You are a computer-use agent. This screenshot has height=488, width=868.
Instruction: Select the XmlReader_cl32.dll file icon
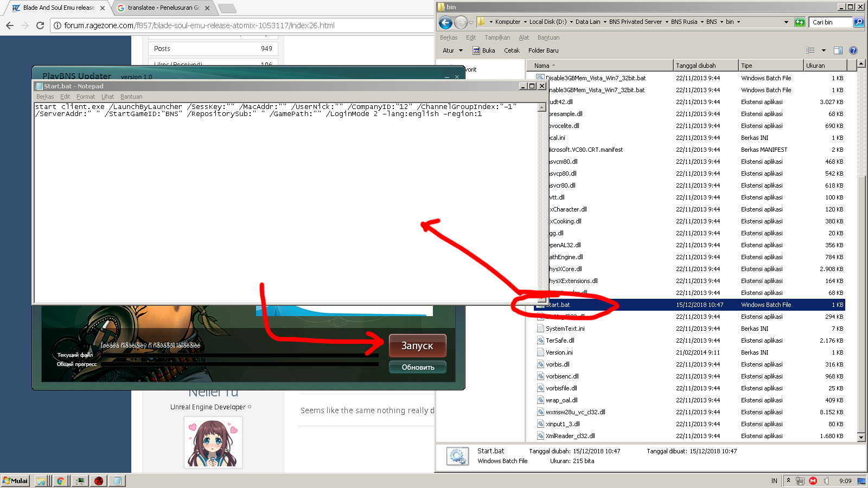[540, 436]
